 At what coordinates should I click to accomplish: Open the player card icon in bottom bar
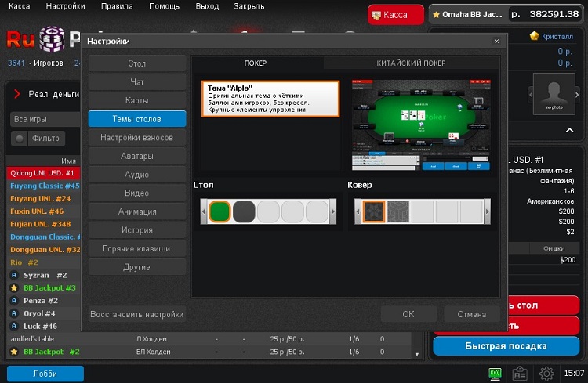[x=521, y=374]
